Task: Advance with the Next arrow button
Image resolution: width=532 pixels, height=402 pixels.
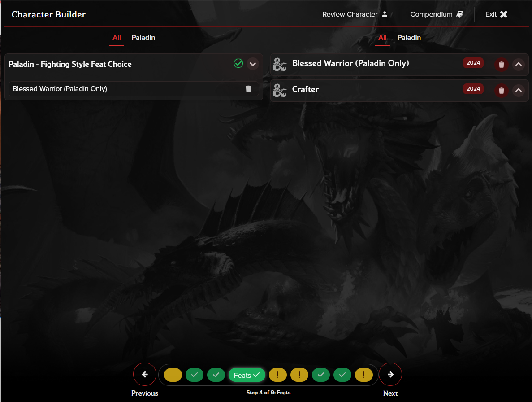Action: [x=390, y=374]
